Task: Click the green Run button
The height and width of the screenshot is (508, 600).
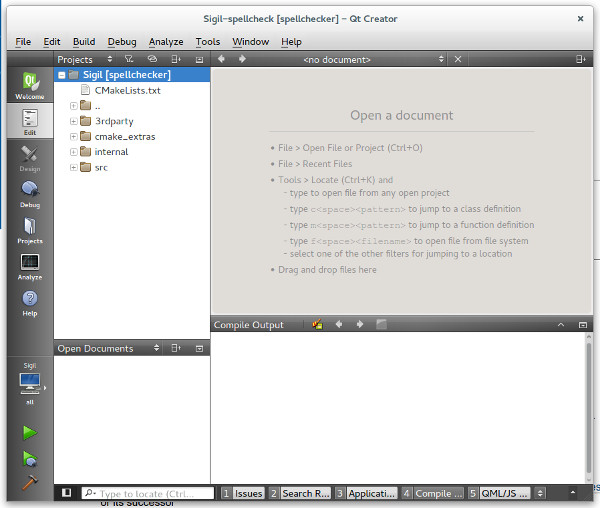Action: click(29, 433)
